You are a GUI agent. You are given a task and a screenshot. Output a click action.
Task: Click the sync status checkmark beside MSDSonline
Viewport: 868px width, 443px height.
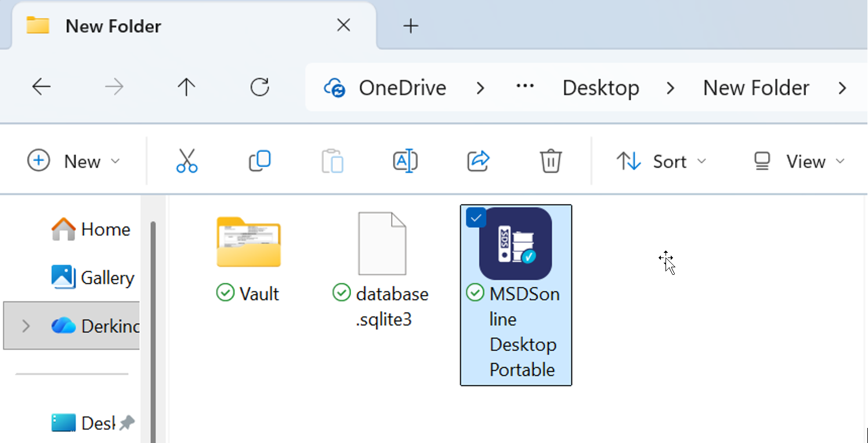pos(475,293)
